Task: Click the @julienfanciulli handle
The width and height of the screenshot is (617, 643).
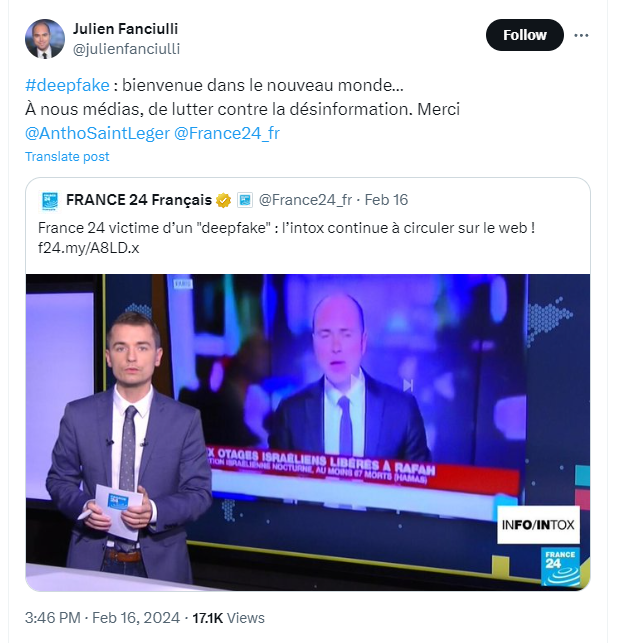Action: click(x=126, y=49)
